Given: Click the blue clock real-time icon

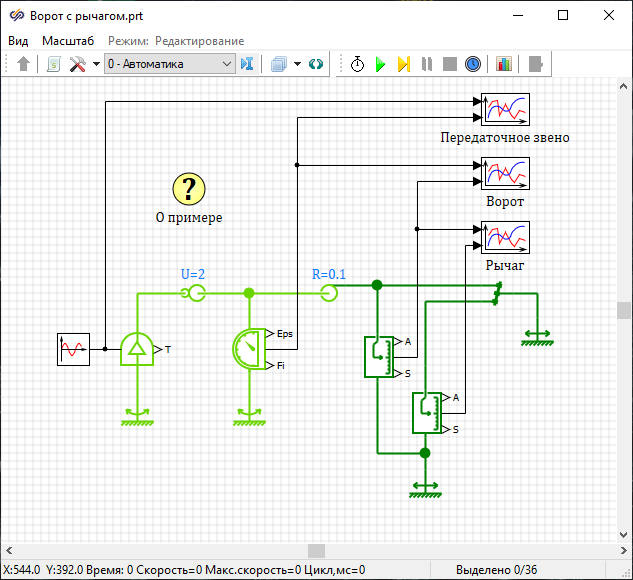Looking at the screenshot, I should coord(473,64).
